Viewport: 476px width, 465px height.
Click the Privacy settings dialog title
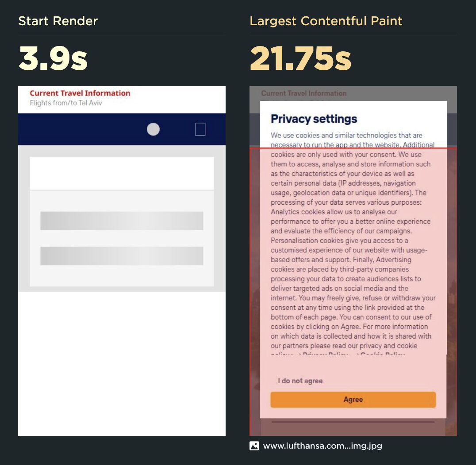[314, 119]
